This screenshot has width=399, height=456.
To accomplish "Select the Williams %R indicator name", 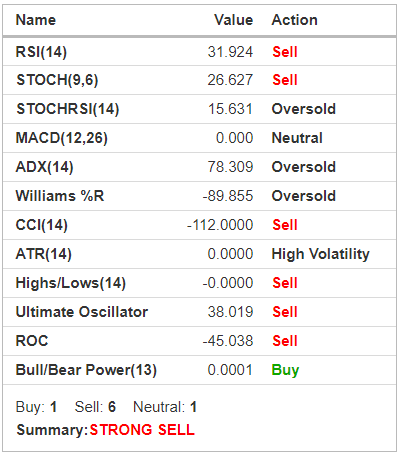I will (60, 196).
